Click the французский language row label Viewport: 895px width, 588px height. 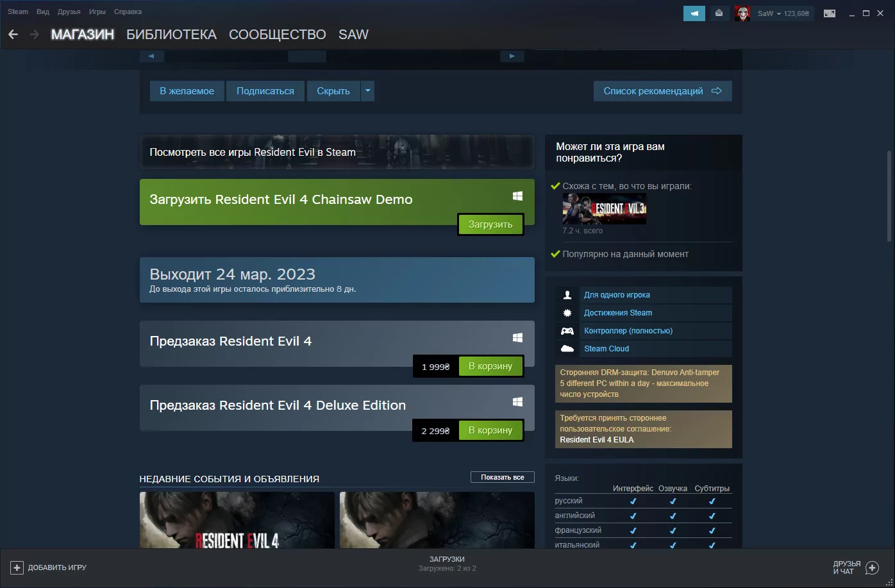point(578,530)
